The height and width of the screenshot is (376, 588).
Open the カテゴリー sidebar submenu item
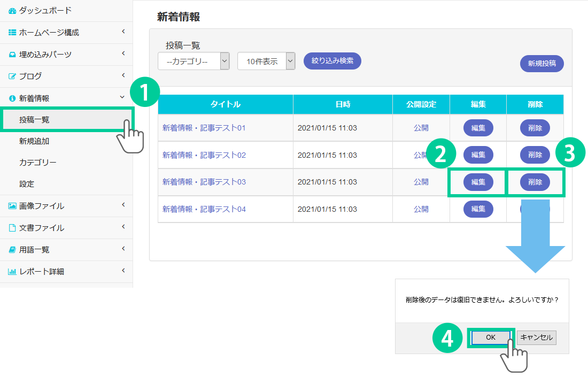click(37, 163)
